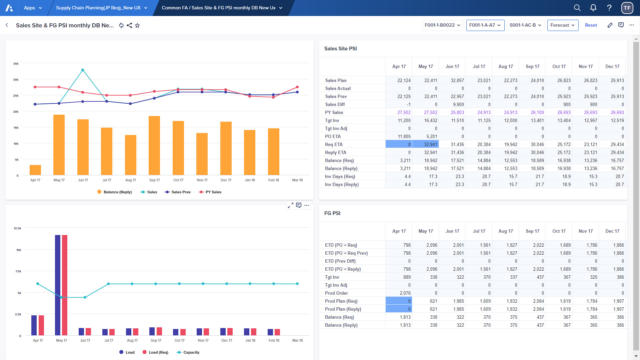Image resolution: width=640 pixels, height=360 pixels.
Task: Open the 0001-1-AC-B context selector
Action: [x=525, y=25]
